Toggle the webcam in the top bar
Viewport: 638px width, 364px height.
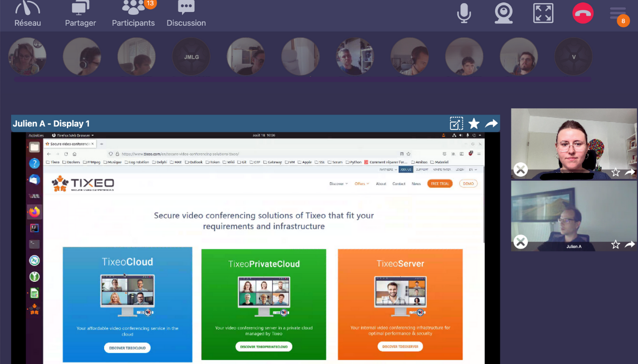[503, 13]
